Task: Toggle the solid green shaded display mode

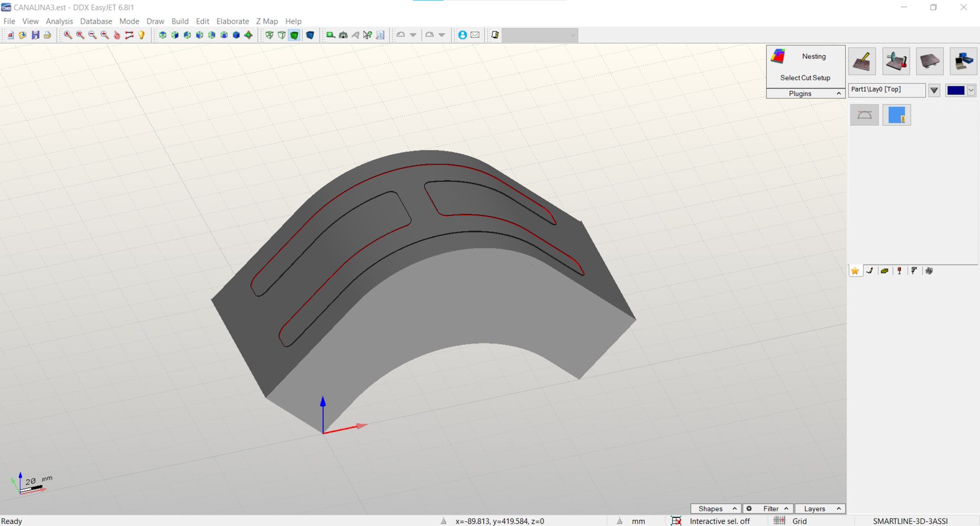Action: pos(294,35)
